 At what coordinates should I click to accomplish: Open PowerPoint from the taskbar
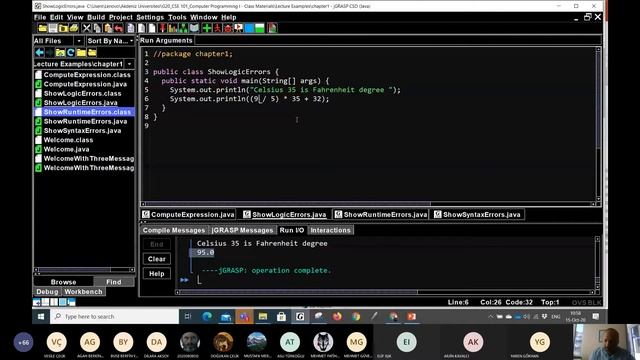(411, 316)
